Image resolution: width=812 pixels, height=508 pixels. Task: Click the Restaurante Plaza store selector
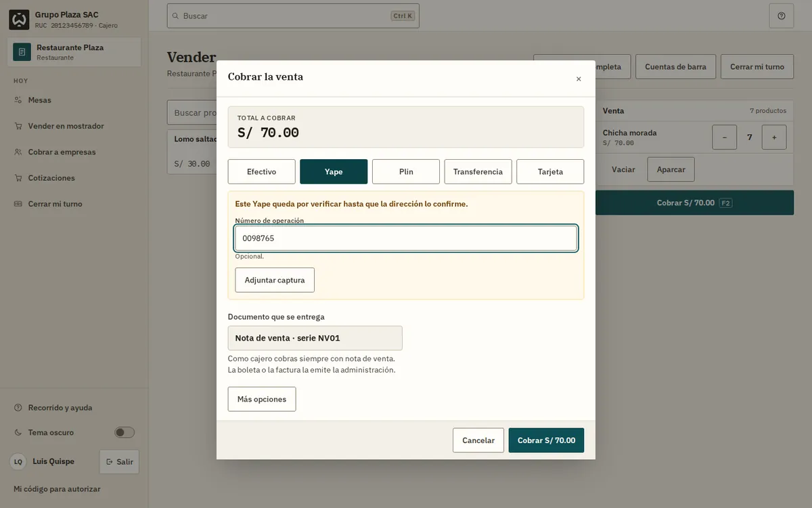(x=74, y=52)
